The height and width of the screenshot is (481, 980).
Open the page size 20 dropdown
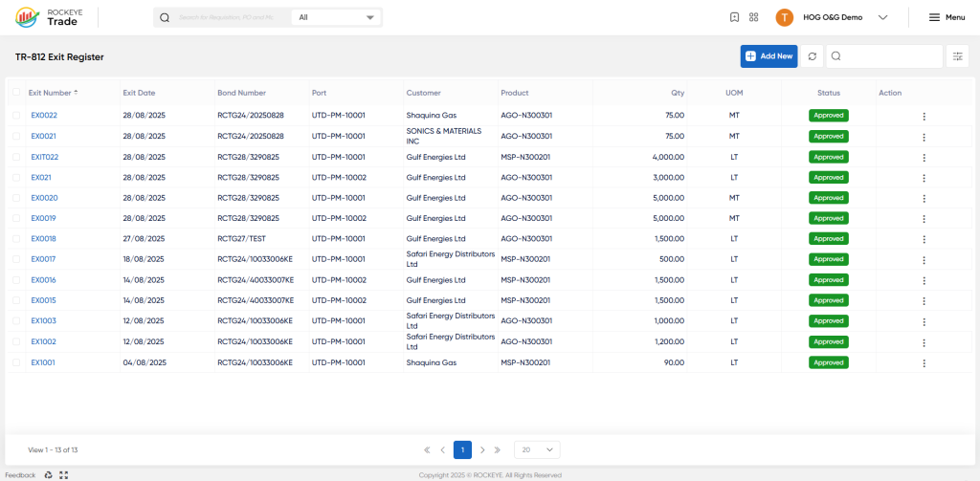(537, 449)
